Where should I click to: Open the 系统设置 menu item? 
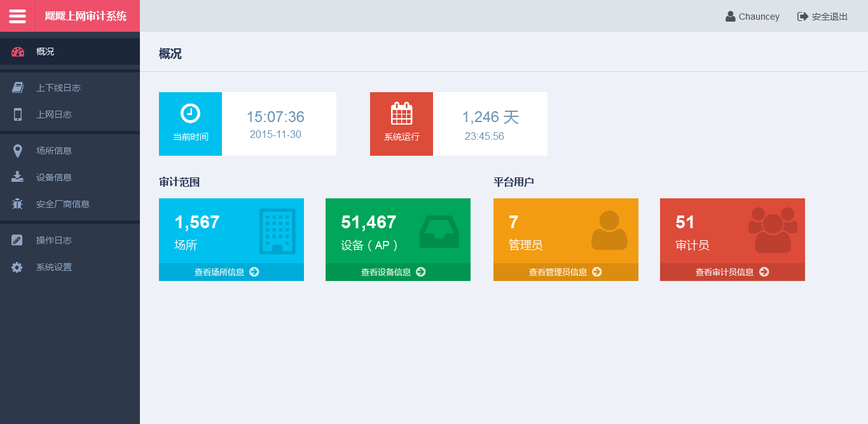click(54, 267)
